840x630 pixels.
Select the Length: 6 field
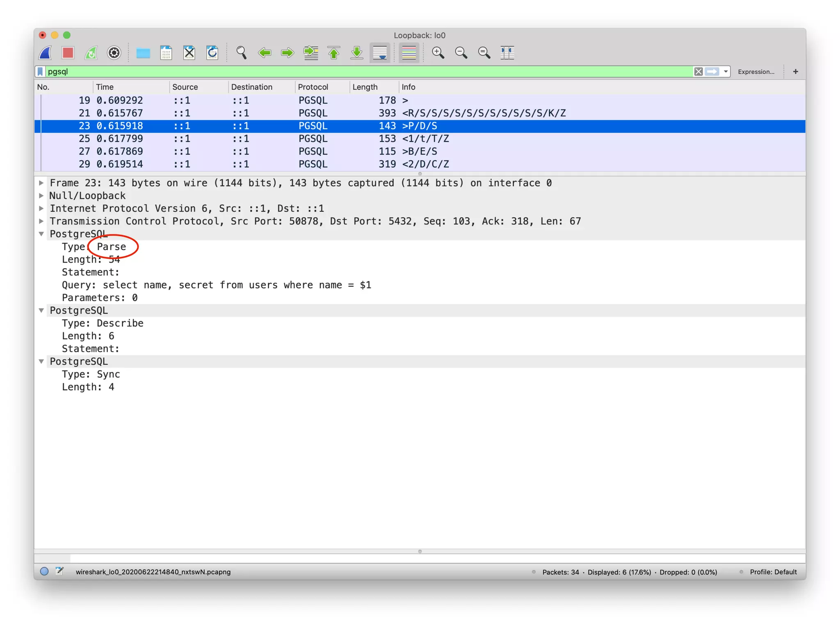tap(88, 336)
